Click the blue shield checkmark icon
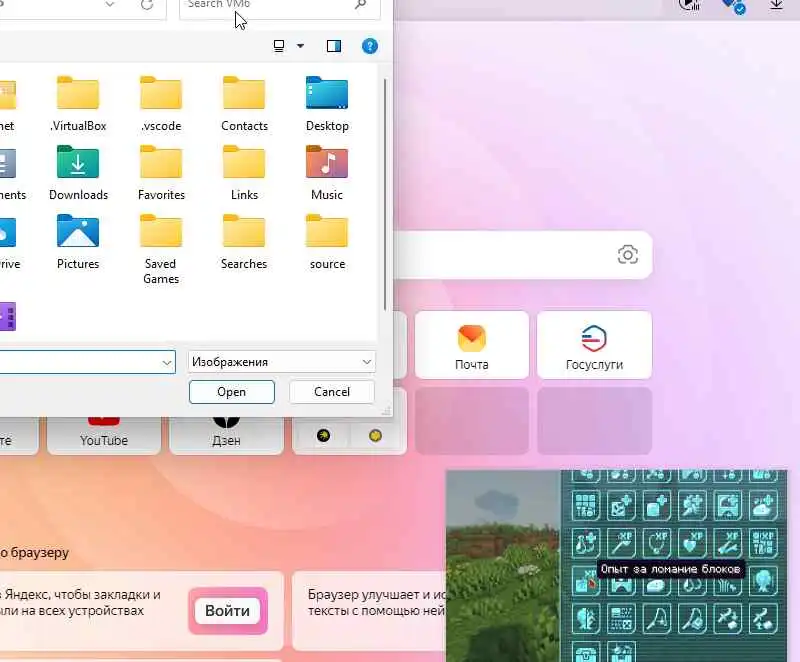 [x=734, y=6]
